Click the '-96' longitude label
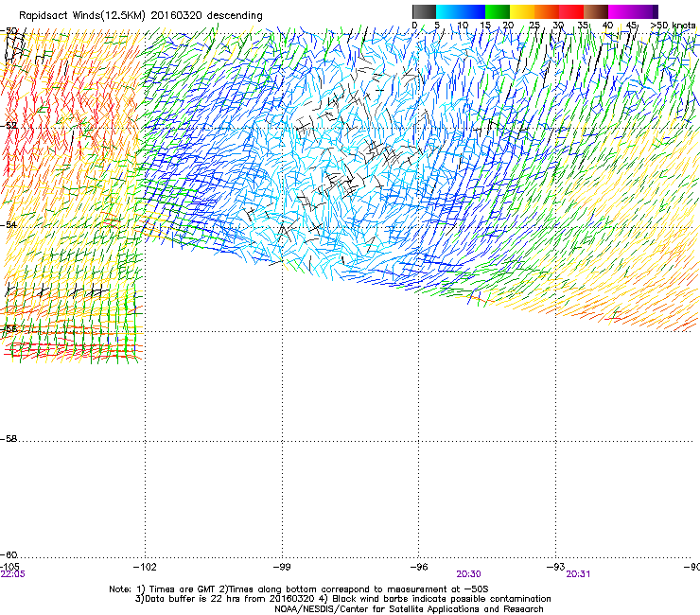The width and height of the screenshot is (700, 615). [419, 567]
